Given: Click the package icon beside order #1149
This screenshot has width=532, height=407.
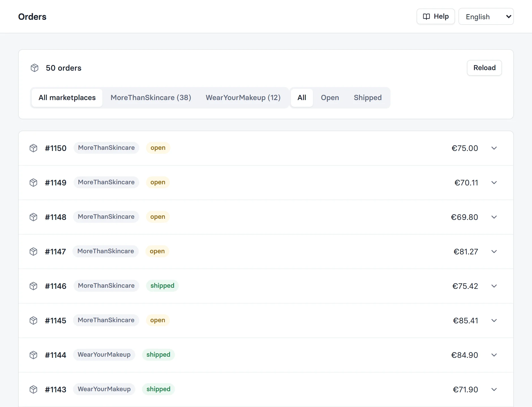Looking at the screenshot, I should 33,183.
